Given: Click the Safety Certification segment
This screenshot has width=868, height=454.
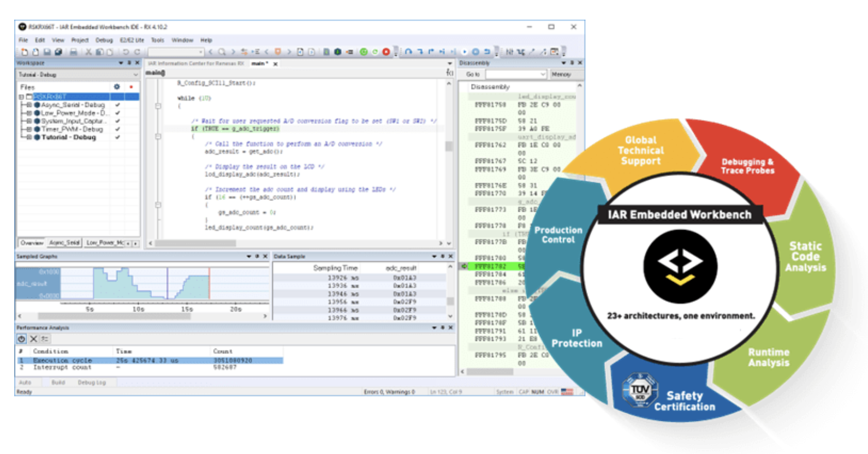Looking at the screenshot, I should click(685, 401).
